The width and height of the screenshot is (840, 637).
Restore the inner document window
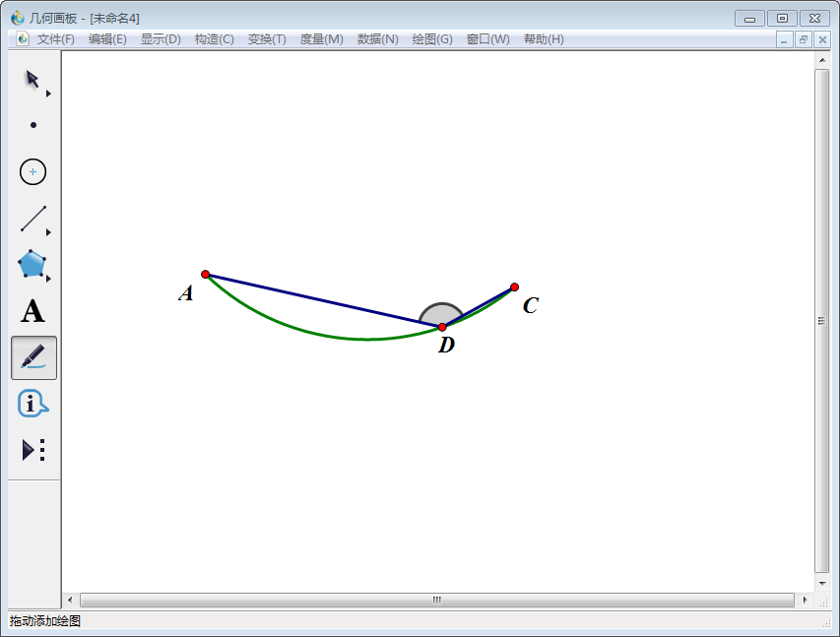click(803, 39)
